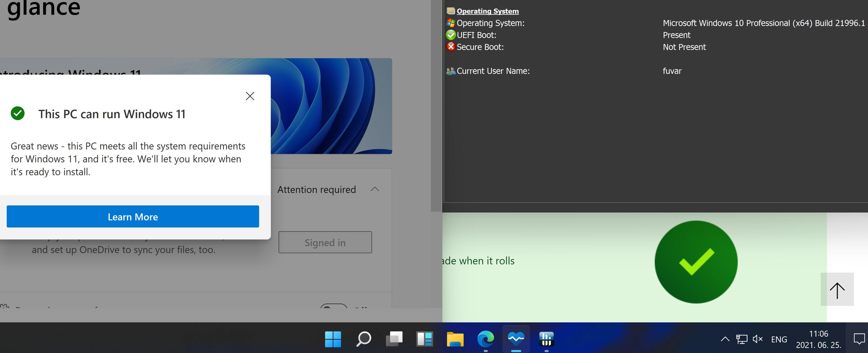Click the Operating System section header
Screen dimensions: 868x353
pos(487,11)
